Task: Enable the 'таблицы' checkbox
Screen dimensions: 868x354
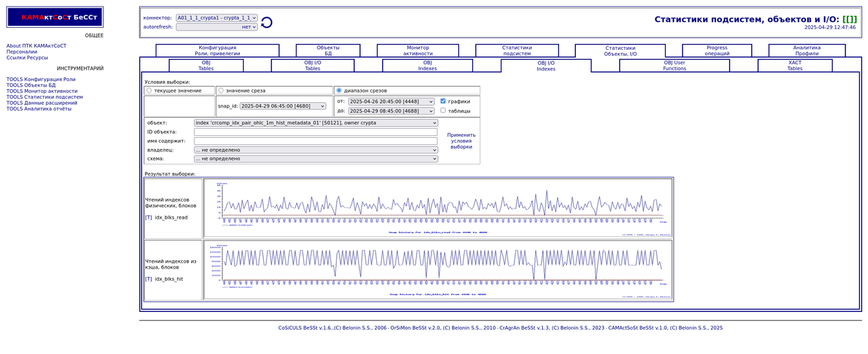Action: (x=443, y=111)
